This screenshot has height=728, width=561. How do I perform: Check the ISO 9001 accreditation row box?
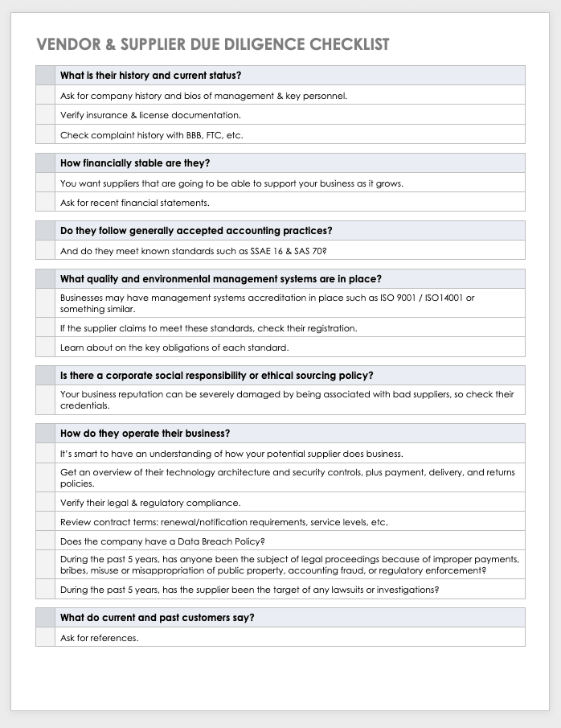(x=46, y=303)
